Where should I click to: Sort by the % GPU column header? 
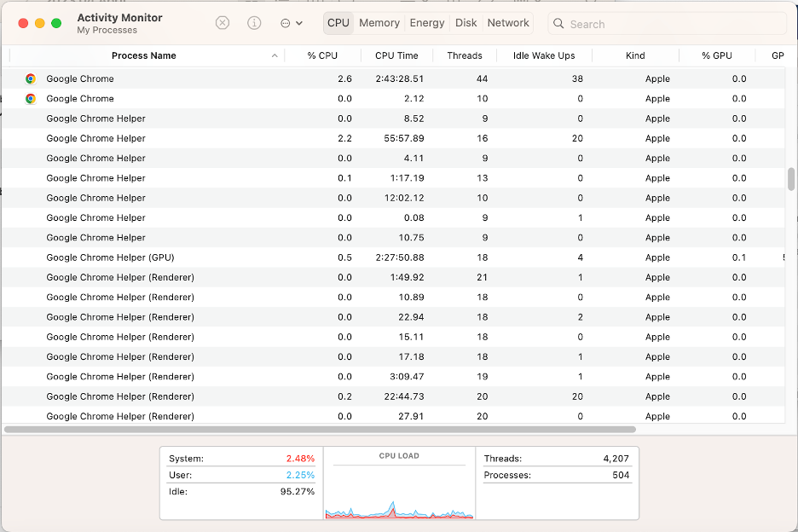point(716,55)
